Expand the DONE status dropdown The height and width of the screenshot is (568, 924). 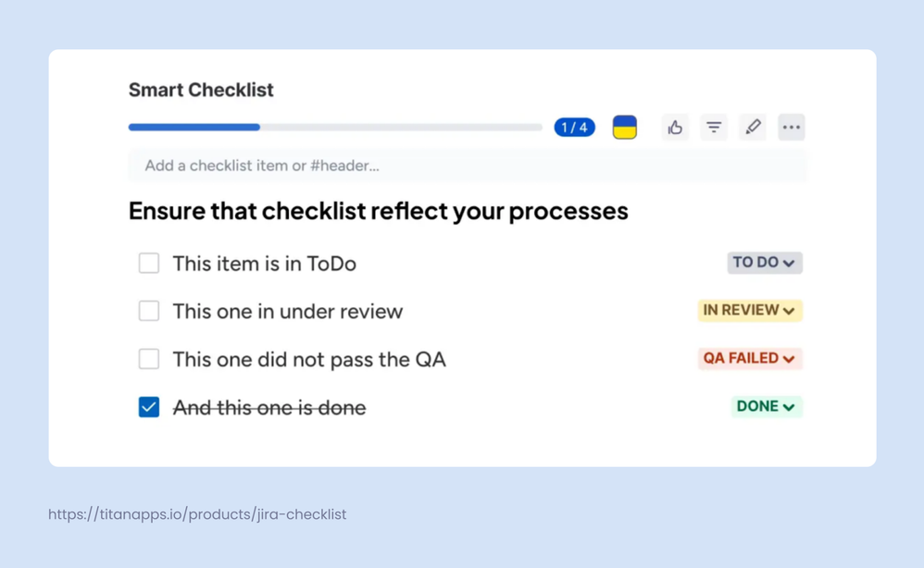click(x=767, y=407)
